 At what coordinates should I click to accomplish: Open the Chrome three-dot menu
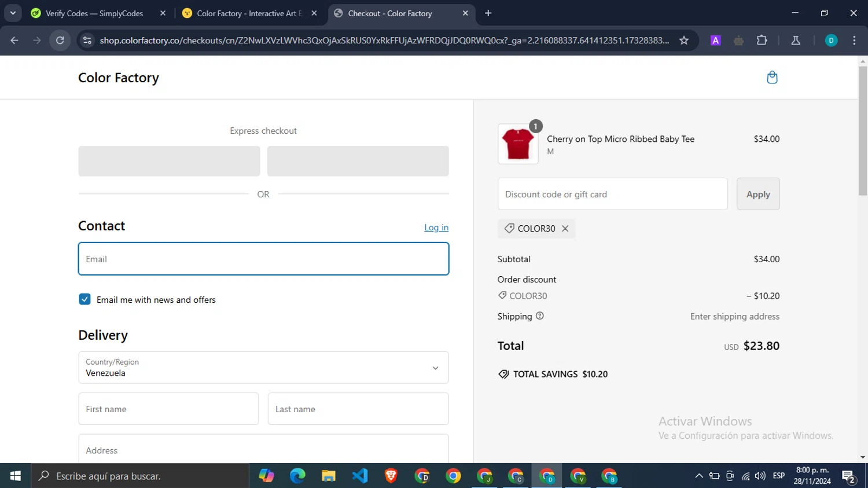pos(854,41)
